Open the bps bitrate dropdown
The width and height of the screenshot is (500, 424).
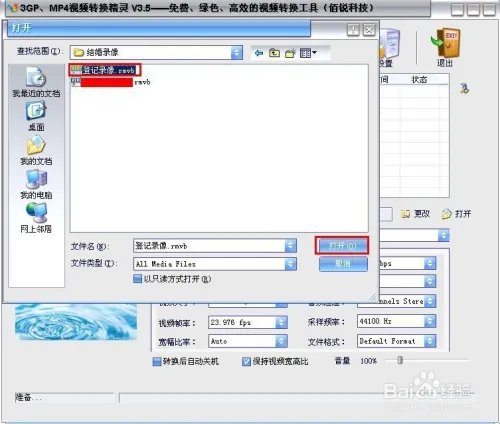430,263
